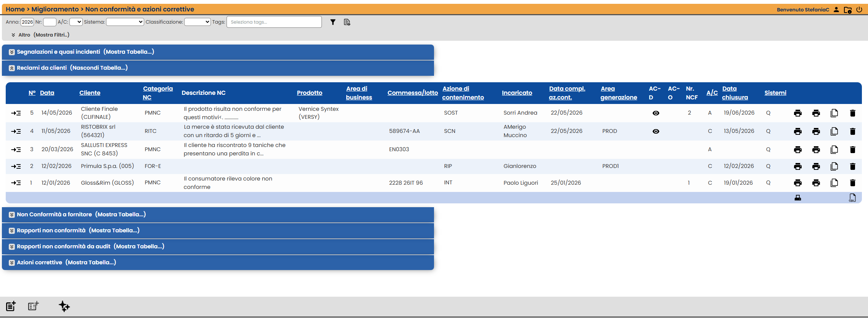Image resolution: width=868 pixels, height=318 pixels.
Task: Trash the Gloss&Rim complaint row
Action: [853, 183]
